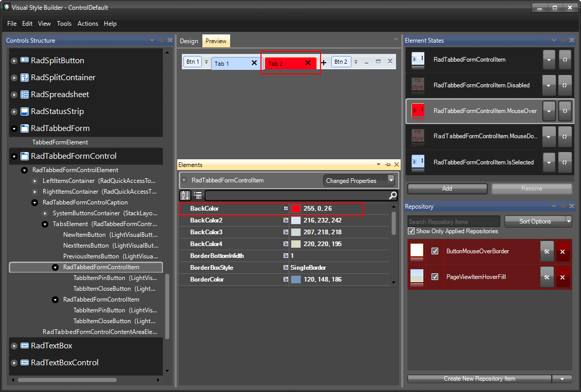Click the RadTextBox control icon

click(x=25, y=345)
